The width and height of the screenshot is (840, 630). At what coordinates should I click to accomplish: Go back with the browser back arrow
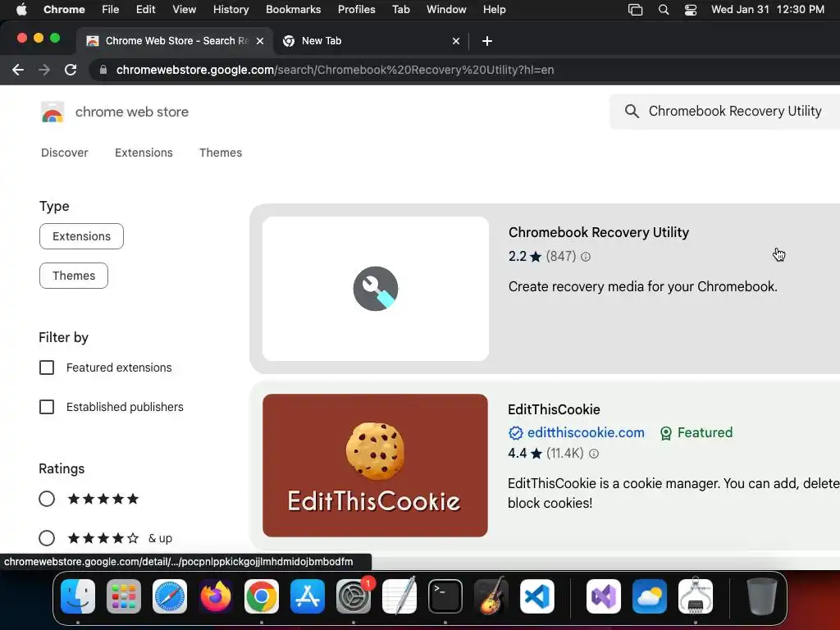tap(18, 70)
